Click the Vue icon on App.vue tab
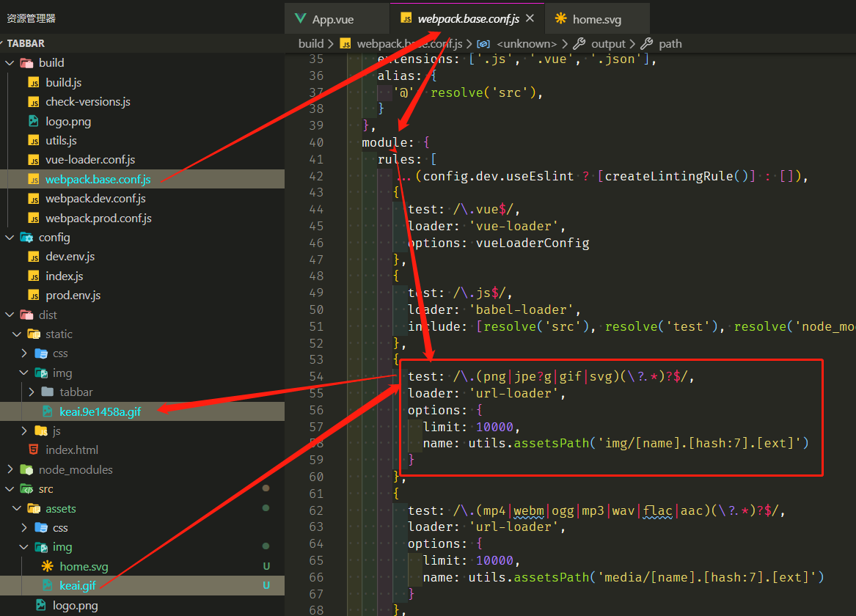 (300, 19)
